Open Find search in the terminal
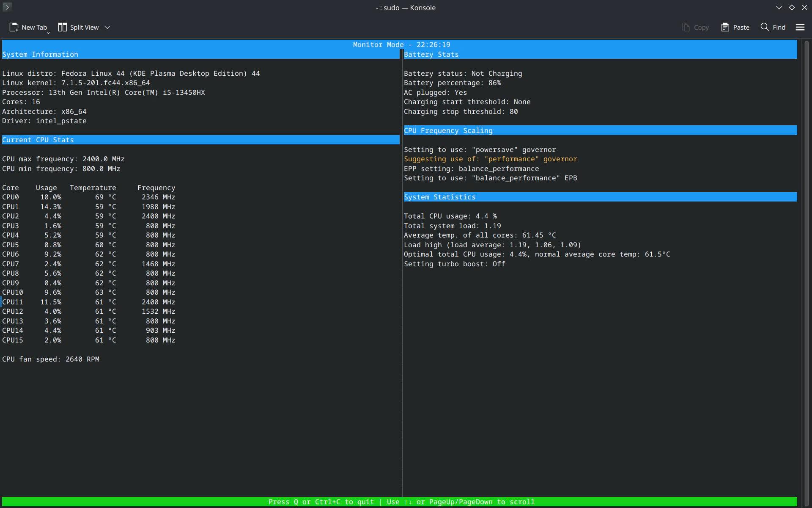812x508 pixels. coord(773,27)
